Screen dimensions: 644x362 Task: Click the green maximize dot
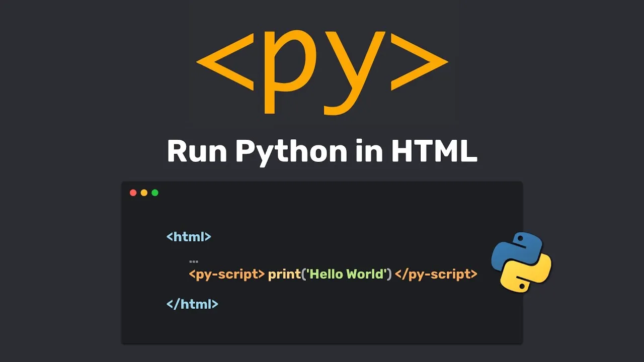pyautogui.click(x=155, y=193)
